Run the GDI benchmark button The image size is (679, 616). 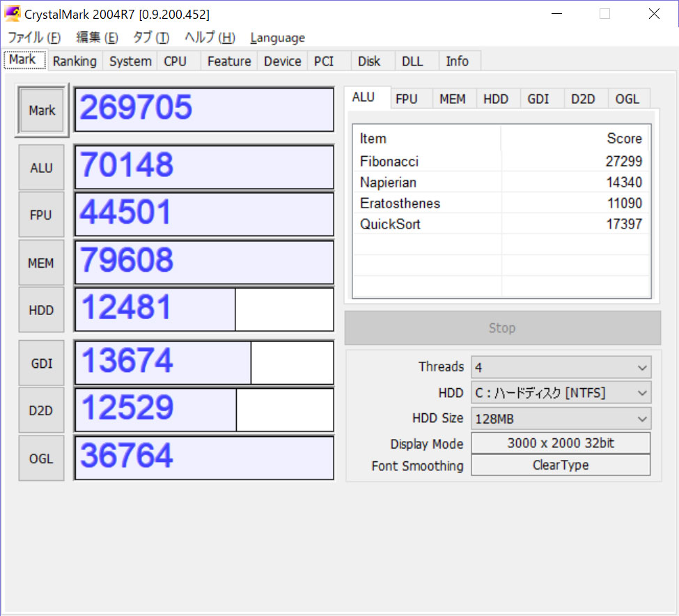41,363
